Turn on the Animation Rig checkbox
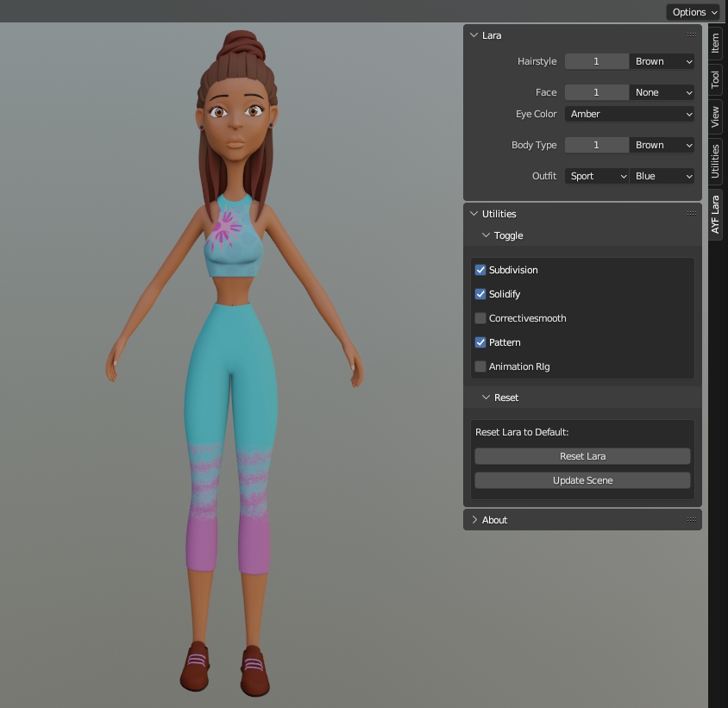Screen dimensions: 728x708 [480, 367]
